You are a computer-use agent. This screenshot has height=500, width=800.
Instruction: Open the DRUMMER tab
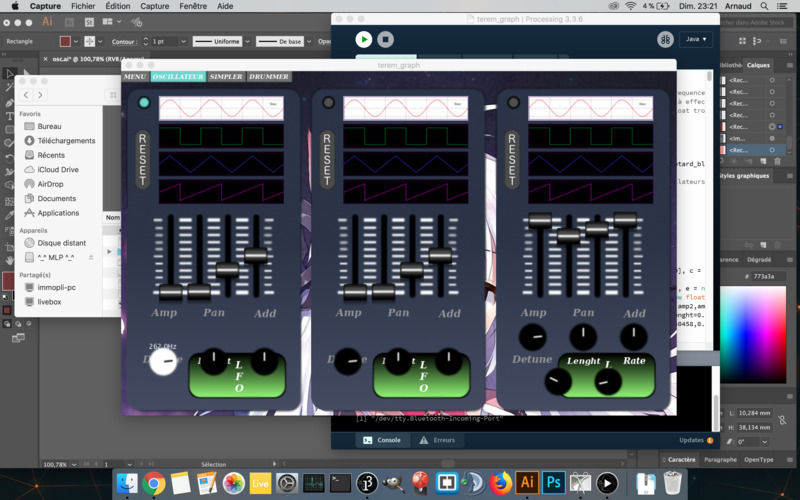coord(270,77)
